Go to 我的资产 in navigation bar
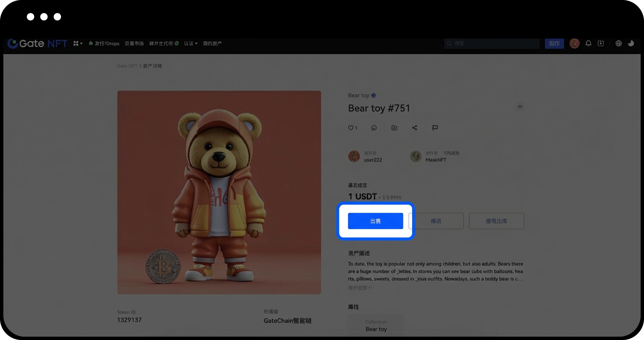The width and height of the screenshot is (644, 340). 212,43
